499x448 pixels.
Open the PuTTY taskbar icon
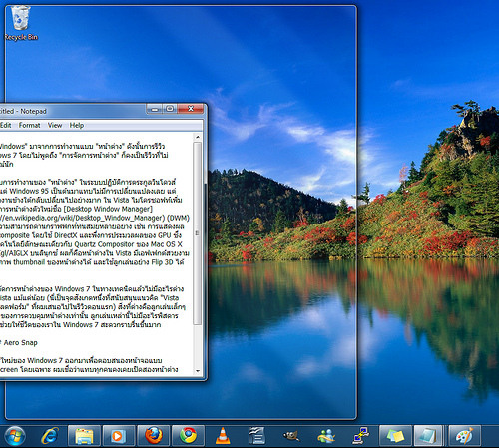tap(361, 436)
